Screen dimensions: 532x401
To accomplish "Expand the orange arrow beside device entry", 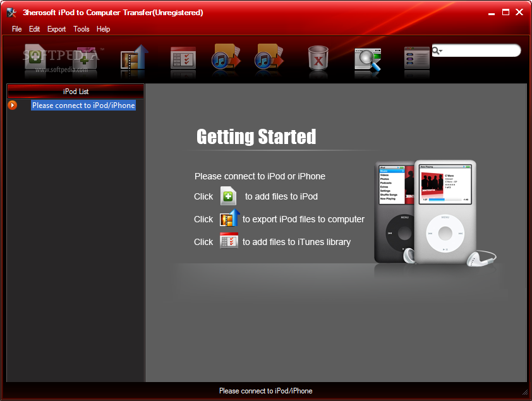I will point(12,105).
